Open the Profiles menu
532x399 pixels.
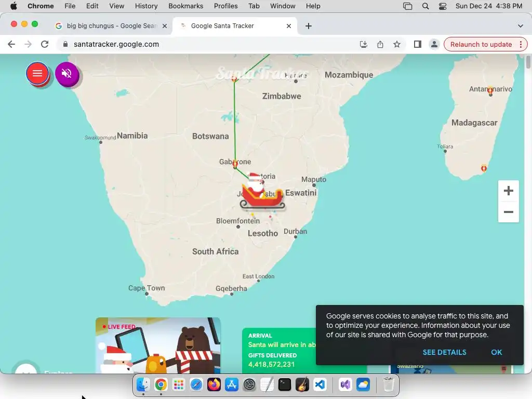[225, 6]
